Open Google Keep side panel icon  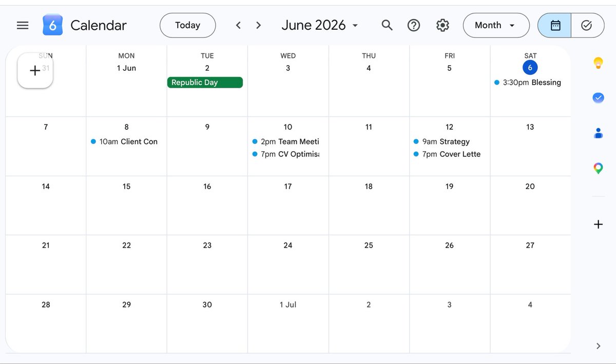click(x=598, y=63)
